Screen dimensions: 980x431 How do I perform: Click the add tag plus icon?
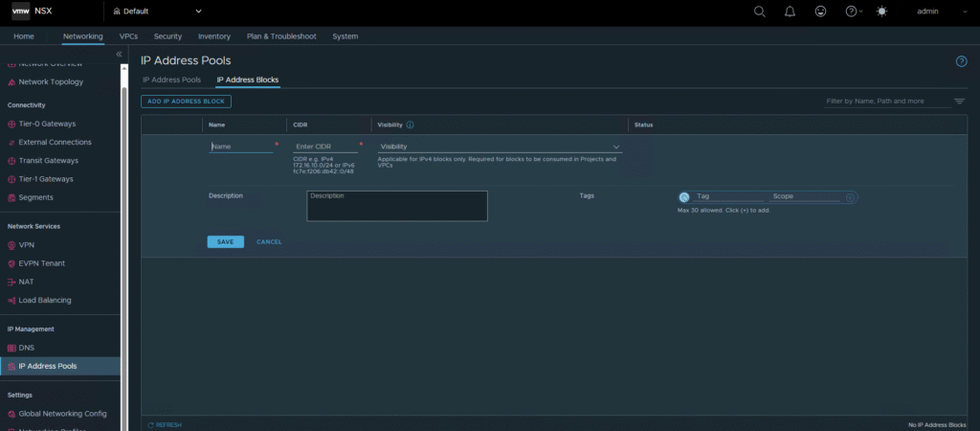point(849,196)
